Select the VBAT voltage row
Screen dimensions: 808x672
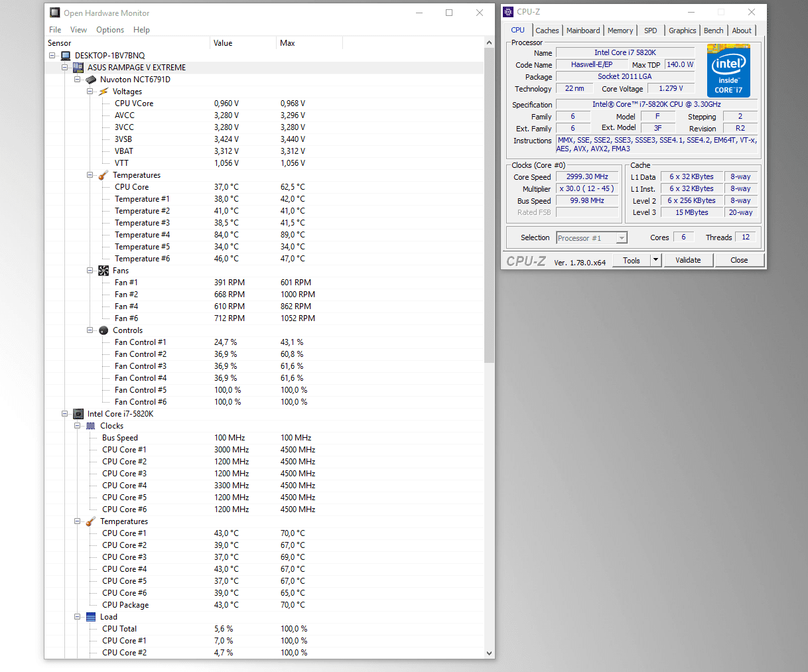pos(264,151)
